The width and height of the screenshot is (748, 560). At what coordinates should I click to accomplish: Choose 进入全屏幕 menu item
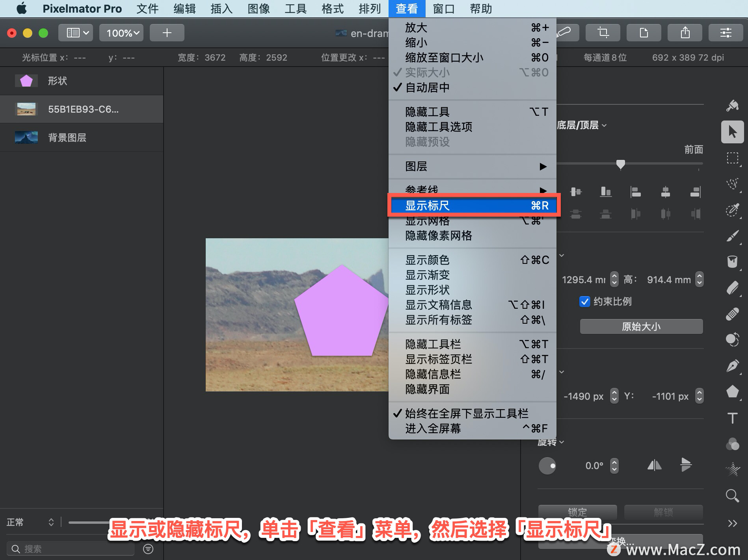tap(472, 428)
